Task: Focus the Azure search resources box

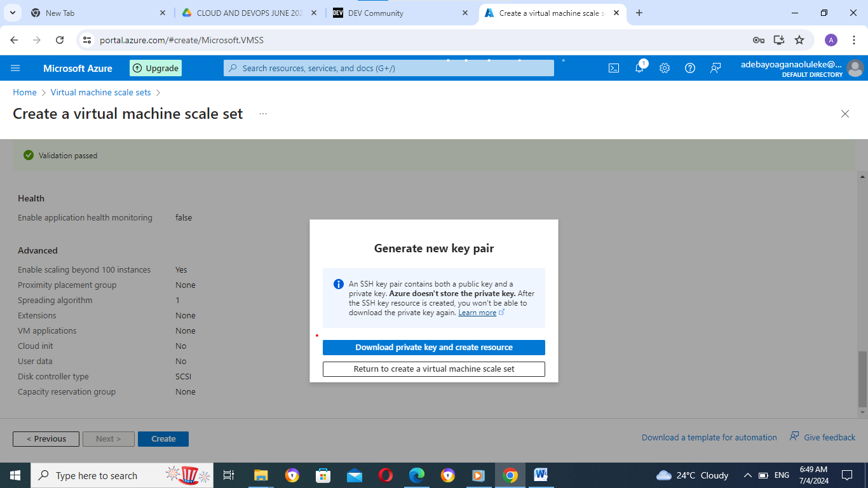Action: click(389, 68)
